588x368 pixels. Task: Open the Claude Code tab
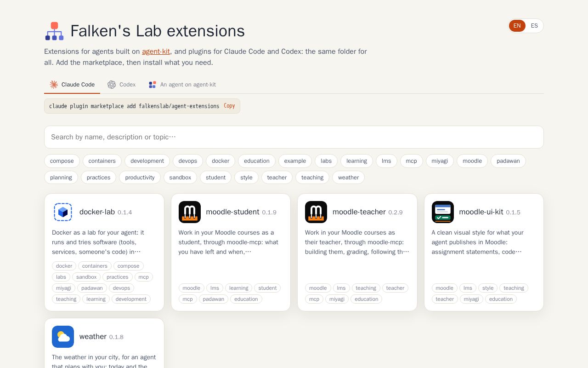pyautogui.click(x=72, y=85)
